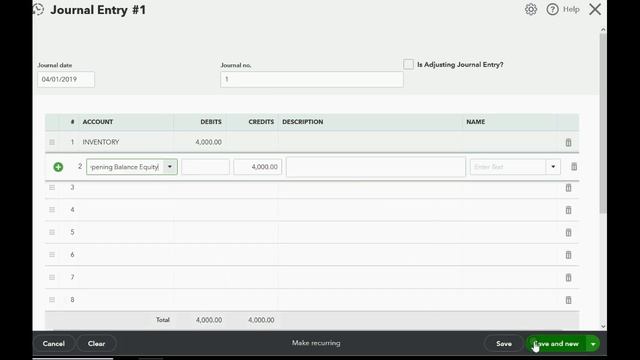640x360 pixels.
Task: Open the Name dropdown on line 2
Action: (x=553, y=167)
